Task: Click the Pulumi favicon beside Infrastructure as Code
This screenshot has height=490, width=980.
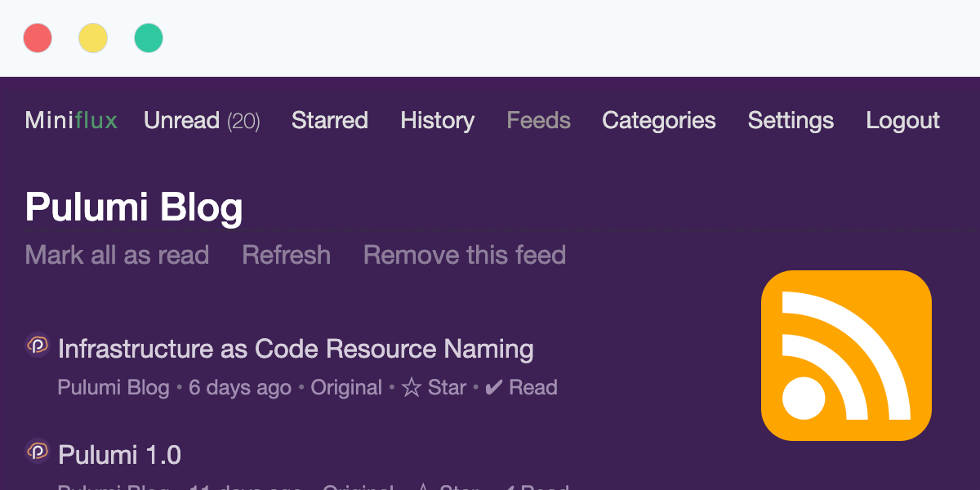Action: pos(38,346)
